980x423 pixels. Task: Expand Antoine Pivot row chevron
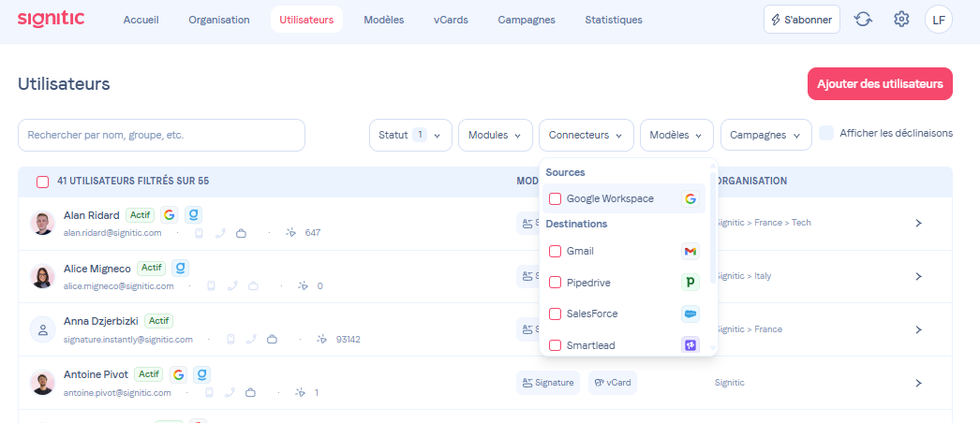918,383
